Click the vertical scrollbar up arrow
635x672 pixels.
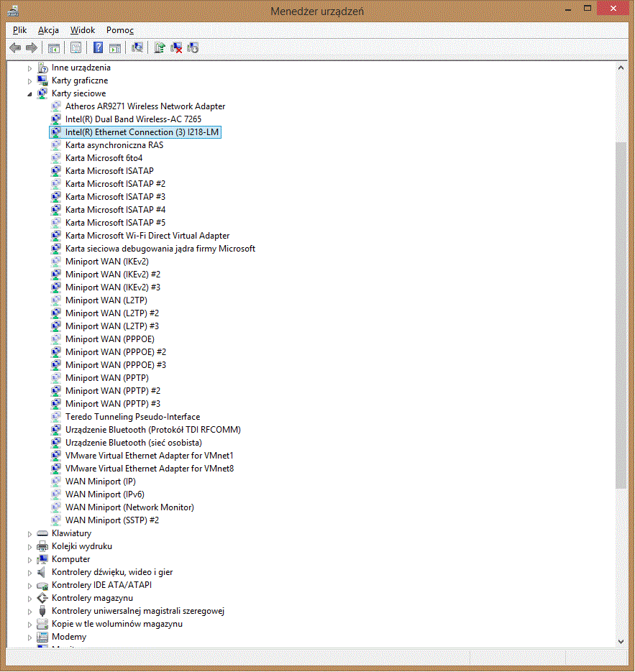(621, 68)
